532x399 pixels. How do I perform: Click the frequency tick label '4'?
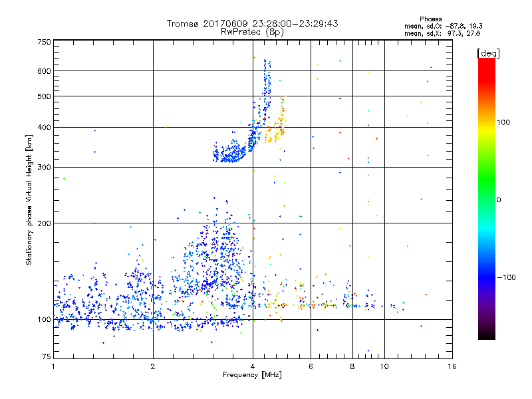pyautogui.click(x=253, y=366)
